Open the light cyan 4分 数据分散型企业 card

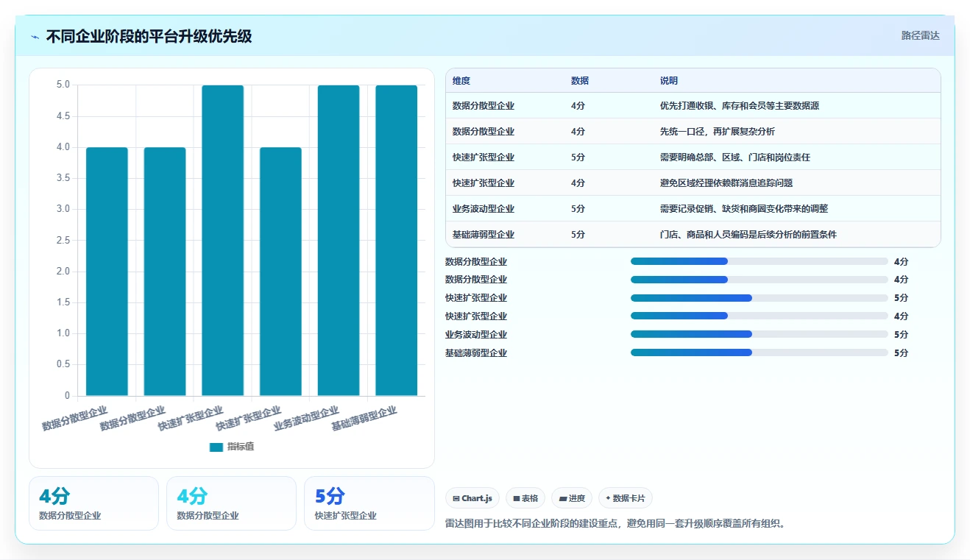(x=231, y=503)
